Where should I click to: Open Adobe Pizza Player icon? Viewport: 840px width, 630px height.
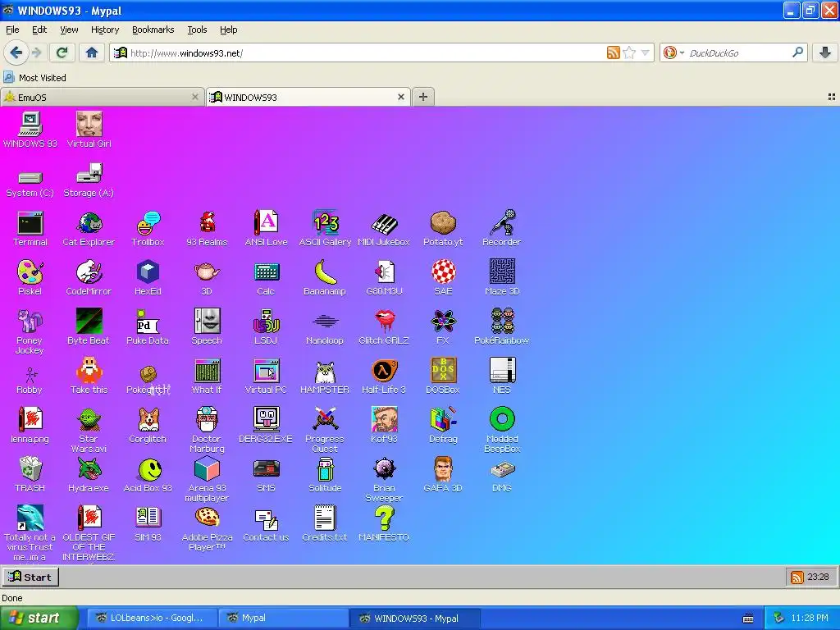coord(207,529)
